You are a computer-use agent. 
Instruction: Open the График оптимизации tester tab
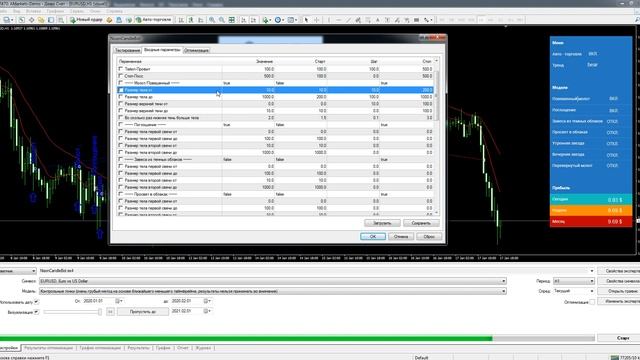point(100,348)
